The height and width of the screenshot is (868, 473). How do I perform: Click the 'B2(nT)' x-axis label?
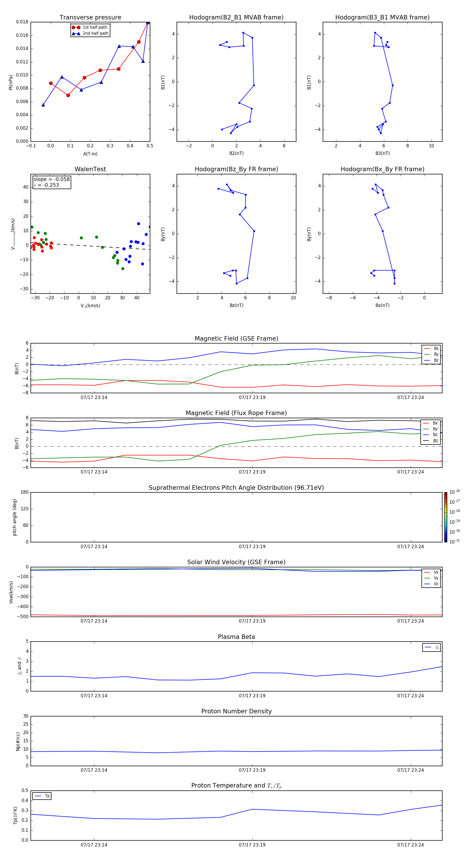tap(236, 153)
